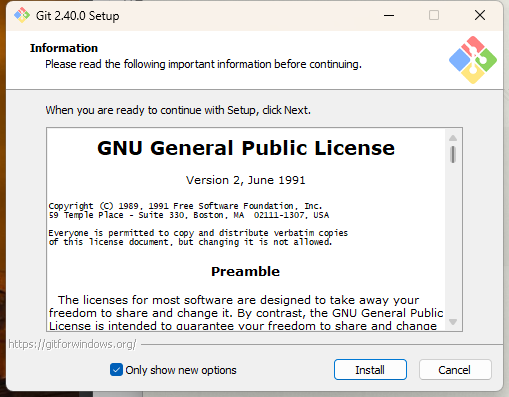The image size is (509, 397).
Task: Uncheck Only show new options checkbox
Action: [116, 370]
